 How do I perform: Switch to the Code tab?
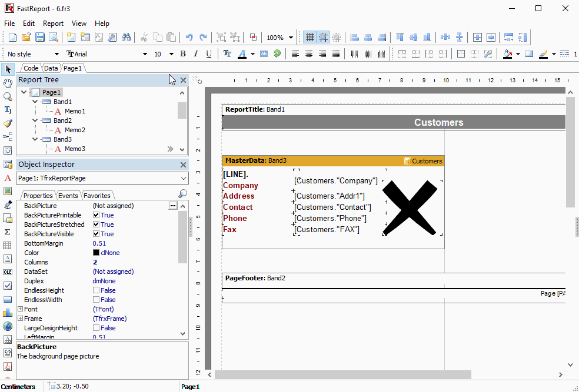31,68
